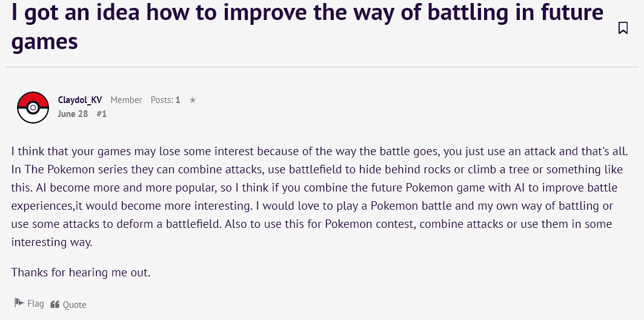Open the #1 post permalink

pyautogui.click(x=101, y=114)
